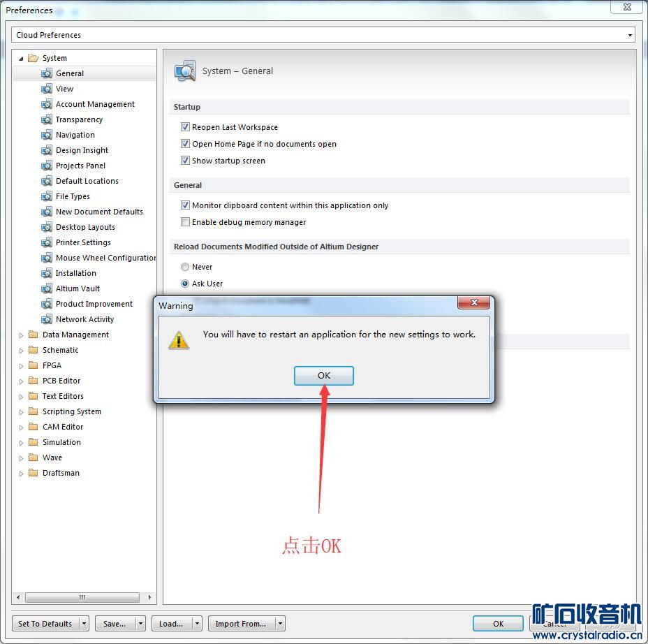Click the General page icon in tree
This screenshot has height=644, width=648.
47,73
